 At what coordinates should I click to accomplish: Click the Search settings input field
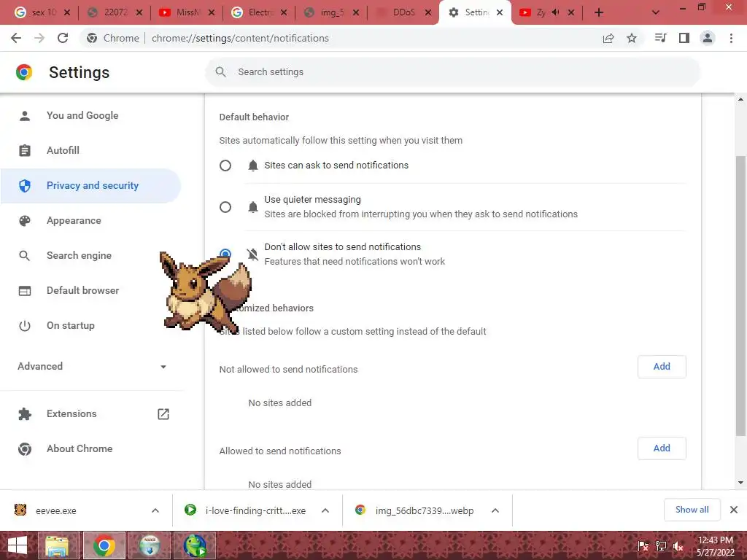[452, 72]
